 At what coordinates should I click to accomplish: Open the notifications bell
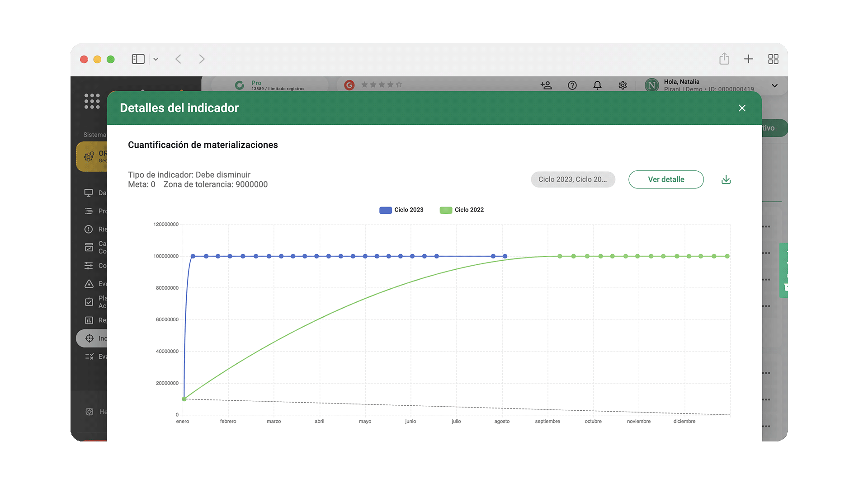(597, 85)
